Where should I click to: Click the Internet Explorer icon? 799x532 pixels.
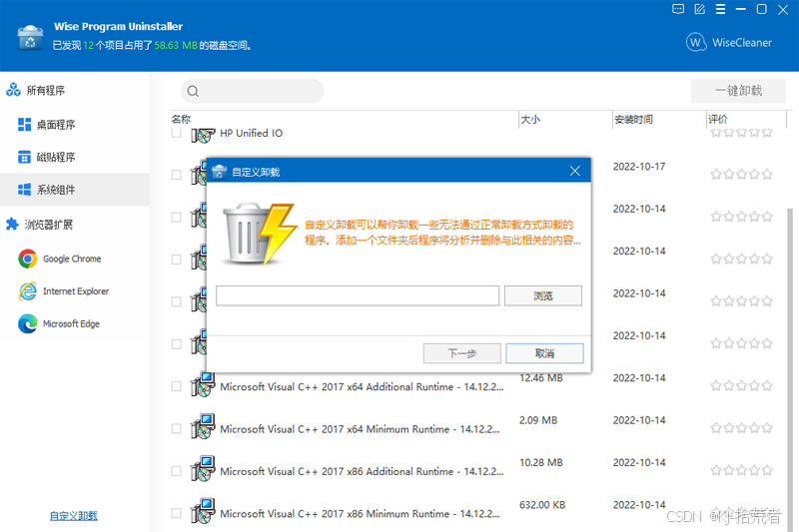pos(28,291)
